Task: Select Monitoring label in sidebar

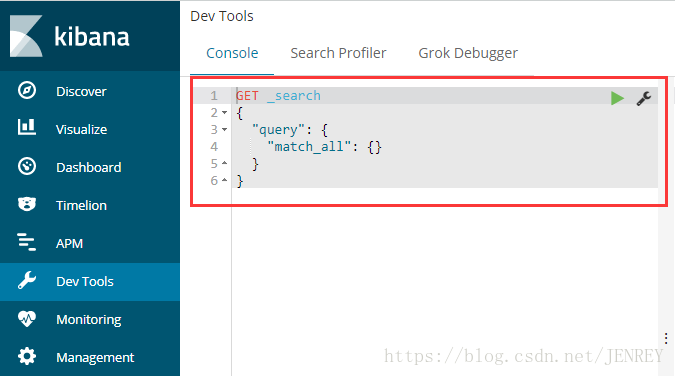Action: pyautogui.click(x=89, y=320)
